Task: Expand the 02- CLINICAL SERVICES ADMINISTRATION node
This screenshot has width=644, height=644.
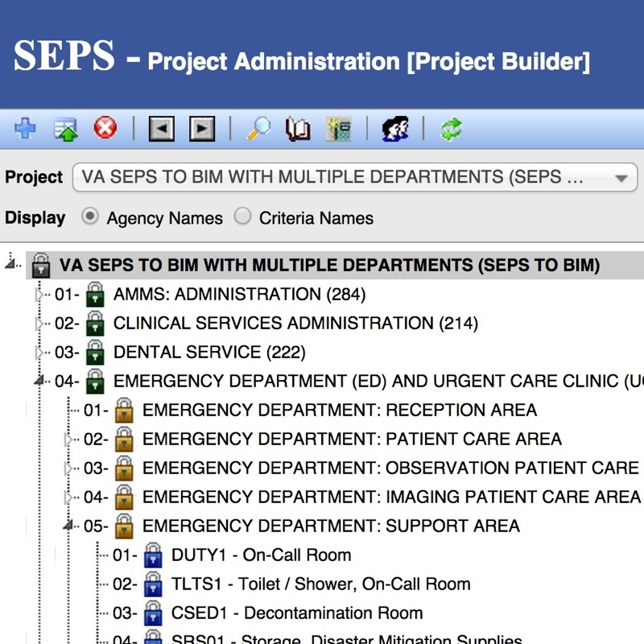Action: [39, 324]
